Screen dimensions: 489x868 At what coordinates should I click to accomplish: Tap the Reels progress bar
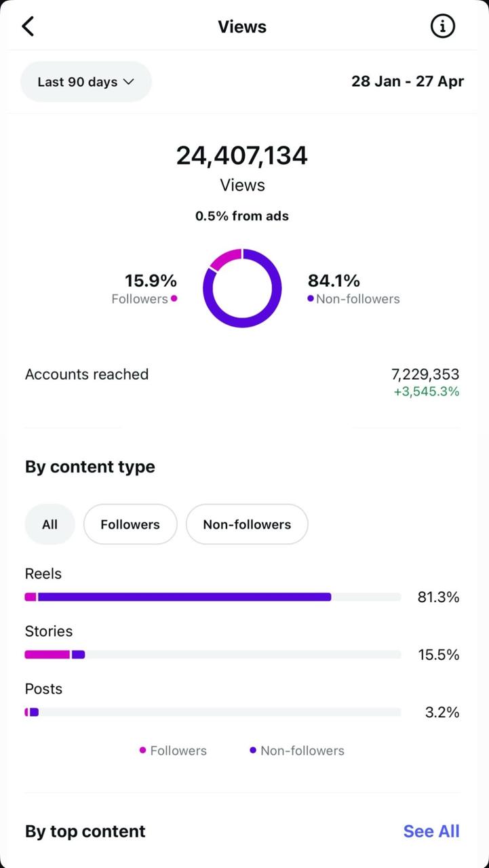212,597
